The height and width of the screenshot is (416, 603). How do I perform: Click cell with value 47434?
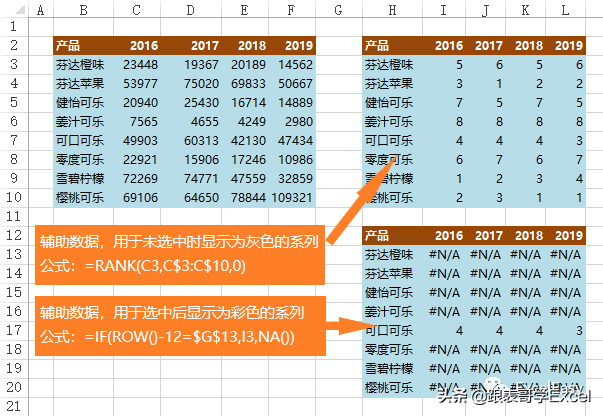(x=292, y=141)
